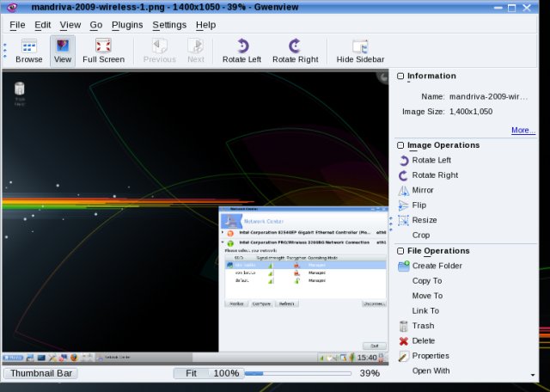
Task: Collapse the Image Operations section
Action: click(400, 145)
